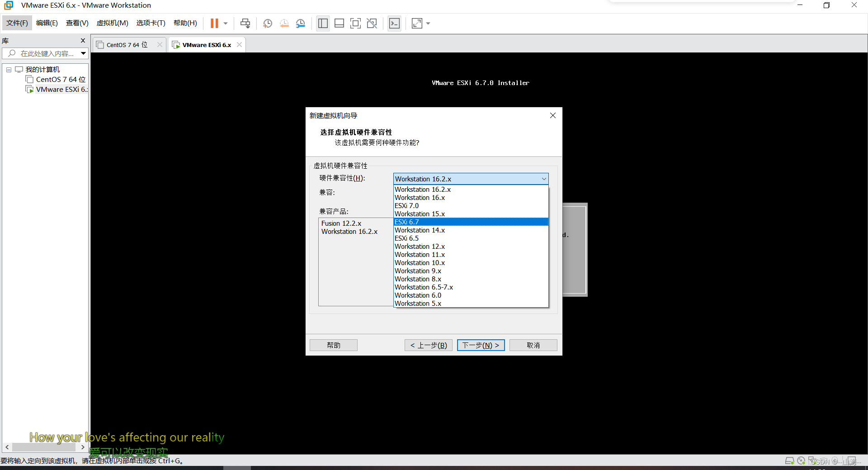Choose ESXi 7.0 from the list
This screenshot has height=470, width=868.
click(x=471, y=205)
